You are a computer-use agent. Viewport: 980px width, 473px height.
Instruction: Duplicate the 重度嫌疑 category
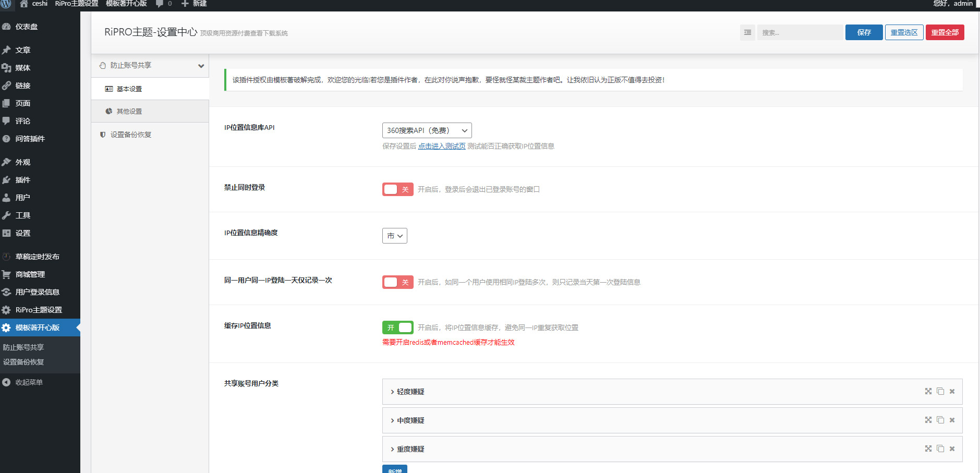coord(940,448)
